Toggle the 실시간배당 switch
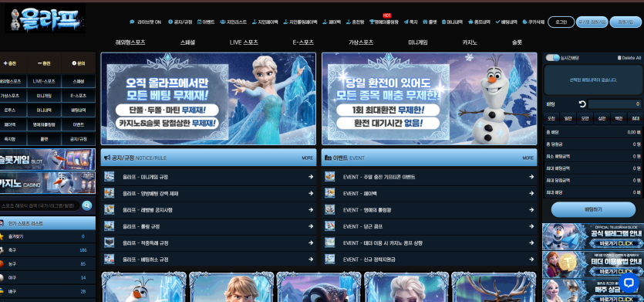Viewport: 644px width, 302px height. tap(552, 58)
